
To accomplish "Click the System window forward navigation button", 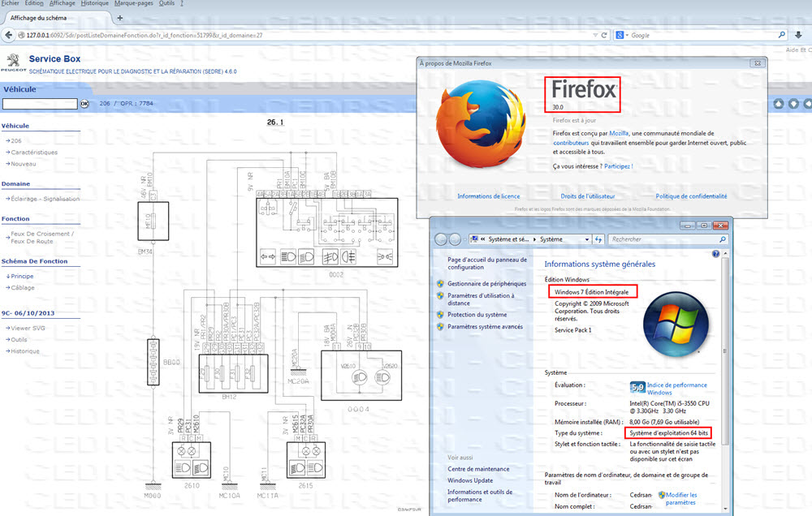I will pyautogui.click(x=455, y=239).
